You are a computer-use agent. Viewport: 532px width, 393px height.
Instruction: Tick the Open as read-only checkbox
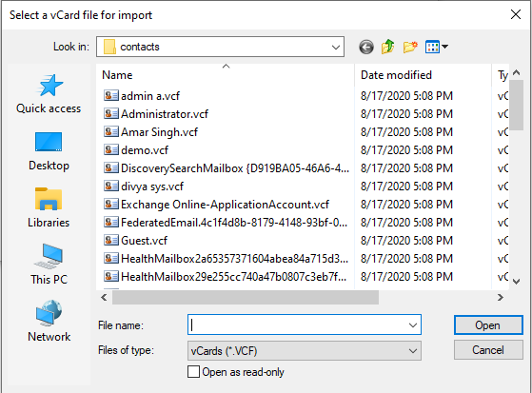coord(193,372)
